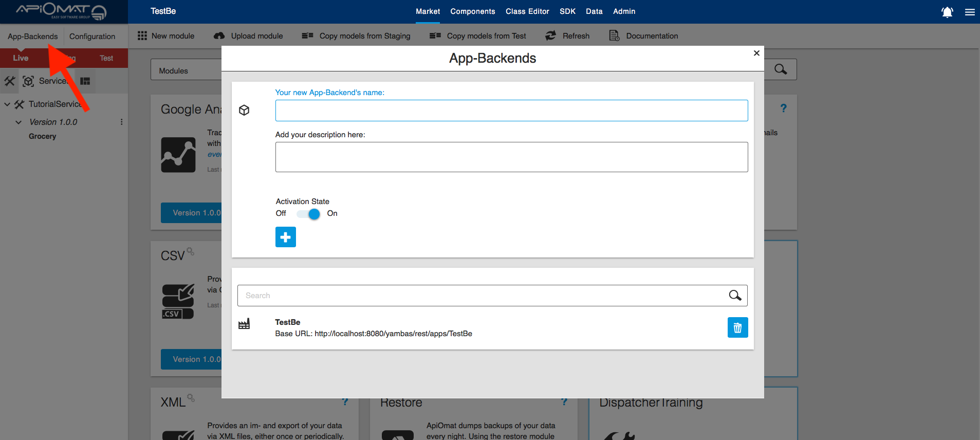Switch to the Class Editor tab
The height and width of the screenshot is (440, 980).
(527, 11)
